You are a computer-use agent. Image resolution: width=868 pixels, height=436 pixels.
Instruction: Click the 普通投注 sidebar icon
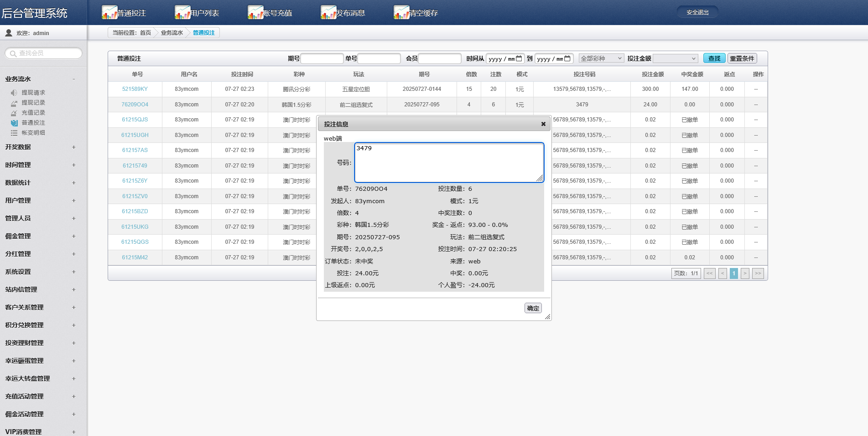pyautogui.click(x=14, y=123)
